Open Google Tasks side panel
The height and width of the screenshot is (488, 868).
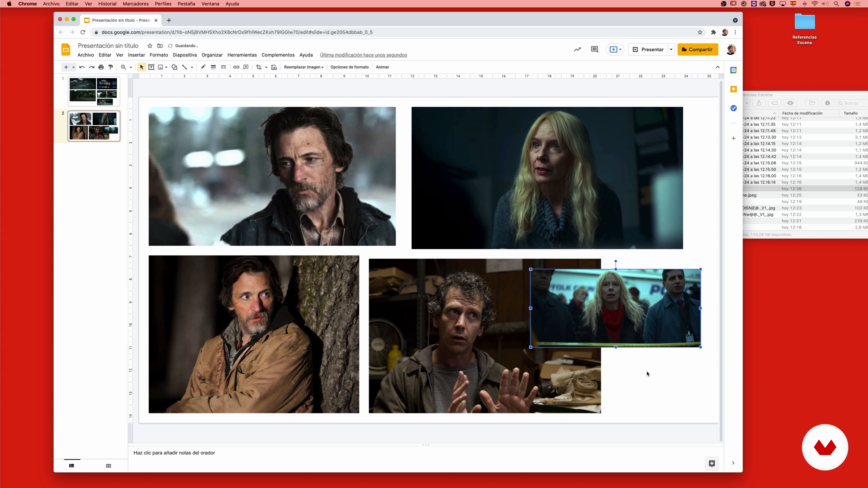pos(733,108)
